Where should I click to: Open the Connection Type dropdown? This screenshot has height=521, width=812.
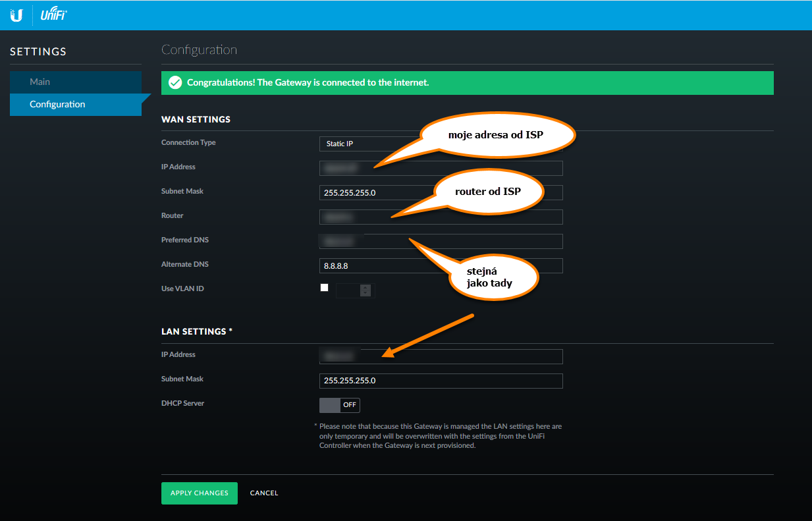[x=369, y=144]
